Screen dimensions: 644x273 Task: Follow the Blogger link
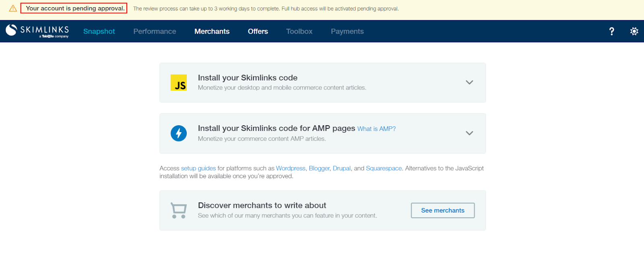coord(319,168)
